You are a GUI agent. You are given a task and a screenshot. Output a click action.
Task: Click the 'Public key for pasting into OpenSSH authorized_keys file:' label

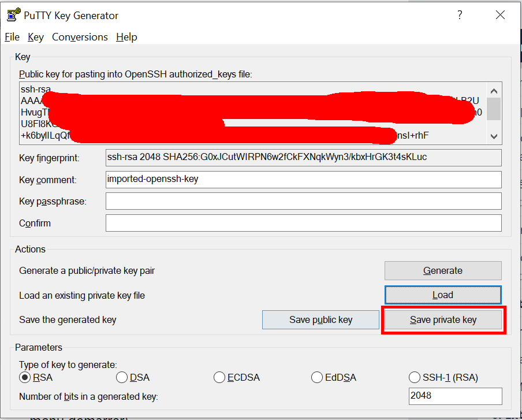click(136, 75)
